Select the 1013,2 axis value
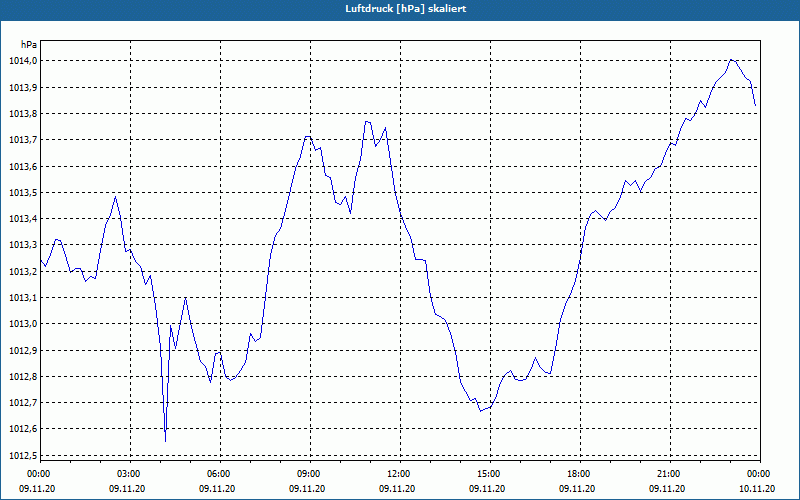 point(23,271)
